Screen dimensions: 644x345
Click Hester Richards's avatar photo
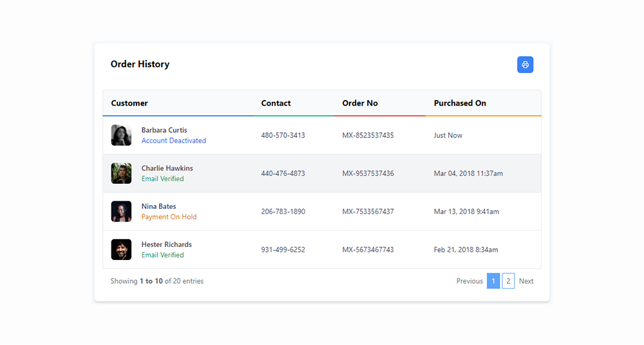121,250
